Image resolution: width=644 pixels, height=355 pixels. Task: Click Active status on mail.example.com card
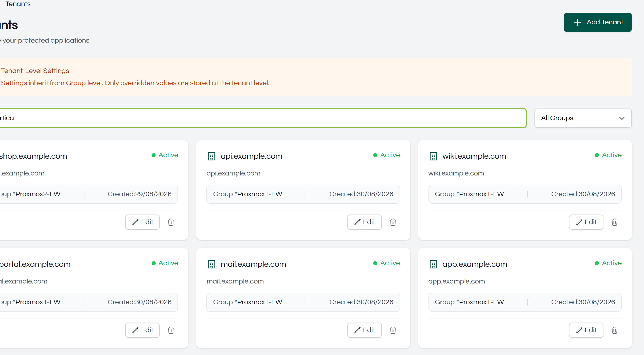tap(387, 263)
